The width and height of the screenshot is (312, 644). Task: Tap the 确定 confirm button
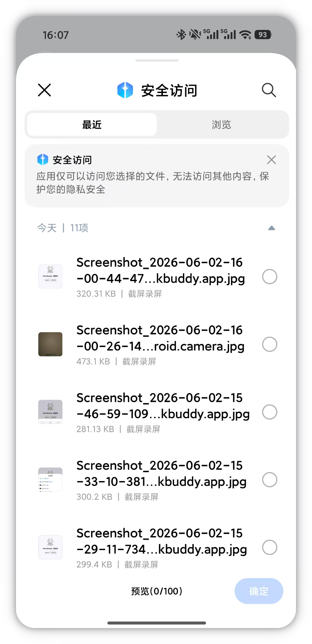259,591
